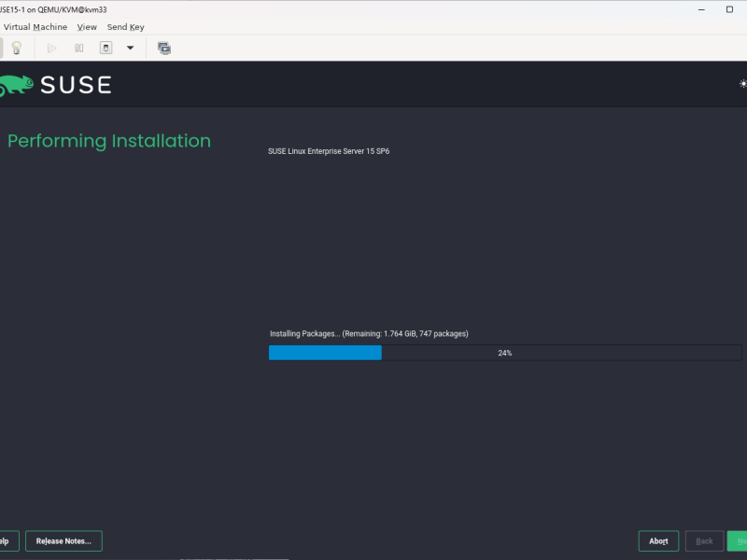This screenshot has height=560, width=747.
Task: Toggle the theme brightness icon
Action: tap(742, 84)
